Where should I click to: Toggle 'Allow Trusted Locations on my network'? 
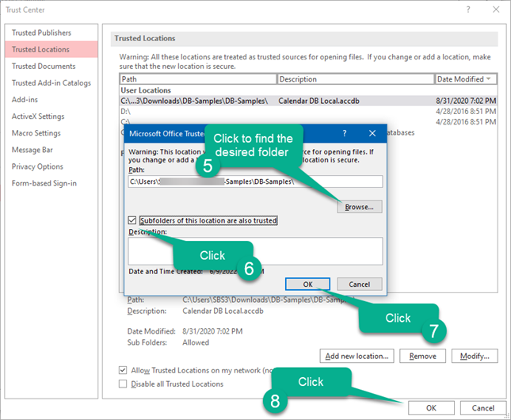pyautogui.click(x=123, y=369)
